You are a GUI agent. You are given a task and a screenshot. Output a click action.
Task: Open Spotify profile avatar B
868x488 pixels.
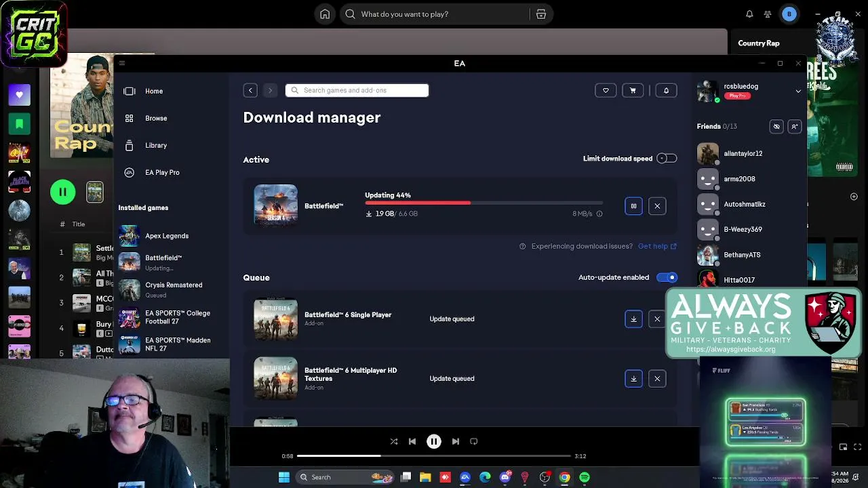(789, 14)
